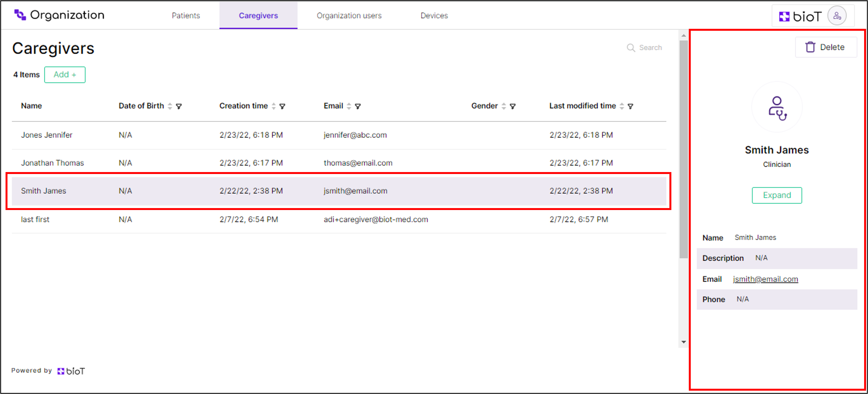Click the Creation time filter icon

point(283,106)
